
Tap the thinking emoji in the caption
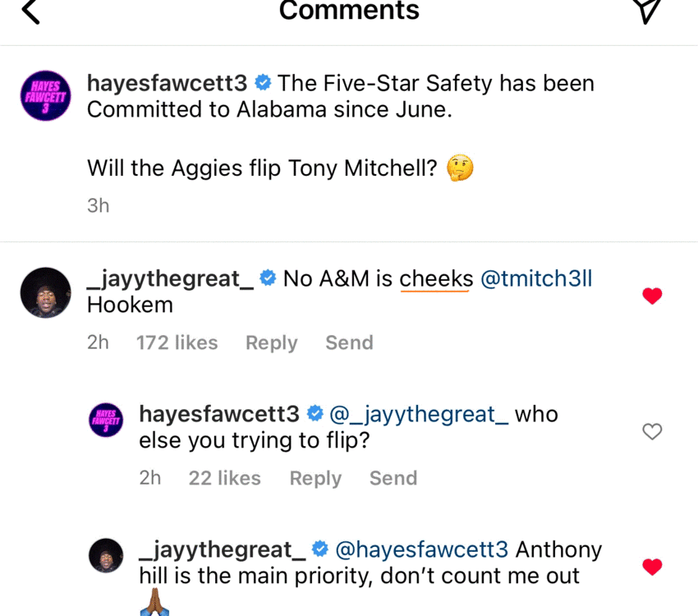coord(460,168)
